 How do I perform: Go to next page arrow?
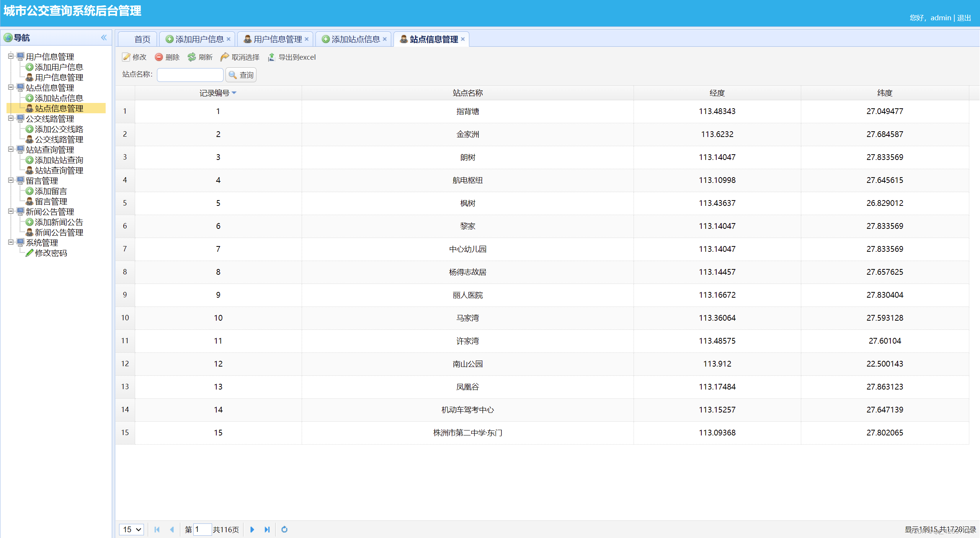point(252,530)
